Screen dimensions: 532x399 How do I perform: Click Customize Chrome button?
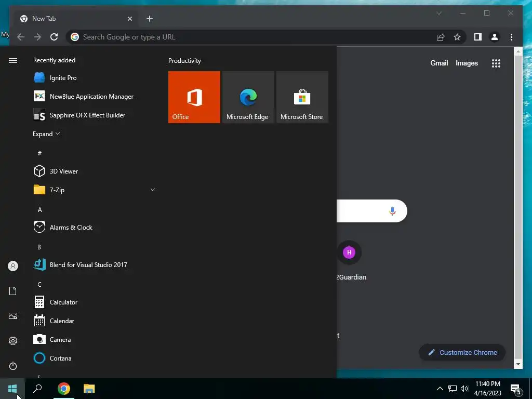462,353
